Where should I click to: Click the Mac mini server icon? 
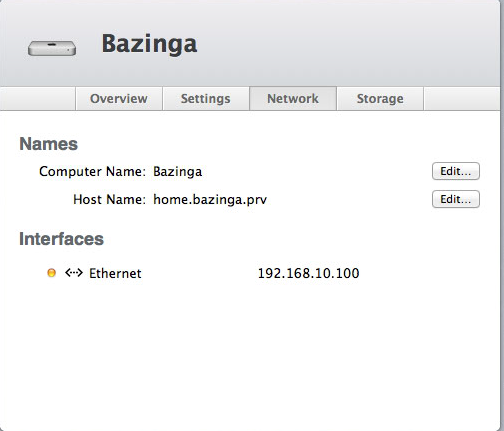coord(52,48)
